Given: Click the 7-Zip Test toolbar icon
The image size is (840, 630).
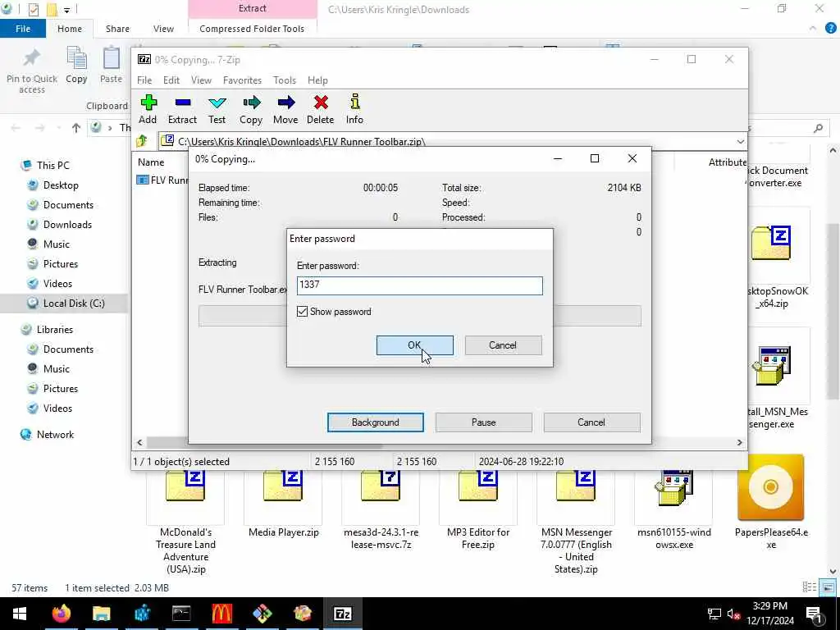Looking at the screenshot, I should point(217,103).
